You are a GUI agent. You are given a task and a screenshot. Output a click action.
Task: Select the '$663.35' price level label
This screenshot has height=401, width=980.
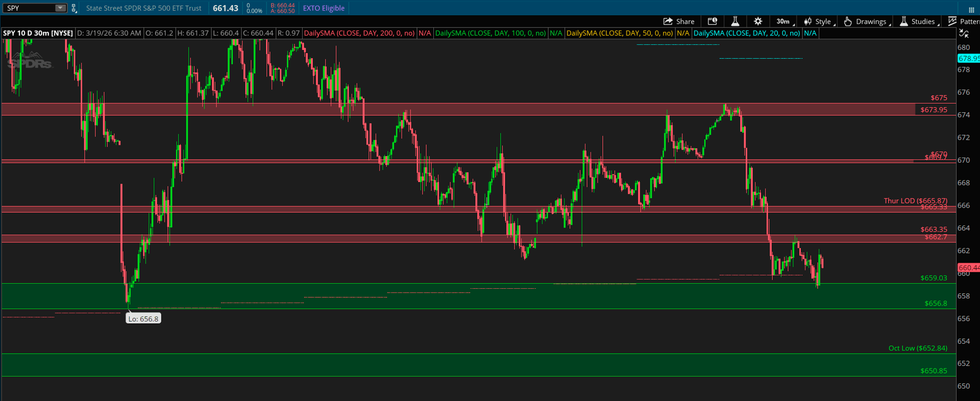[x=934, y=230]
